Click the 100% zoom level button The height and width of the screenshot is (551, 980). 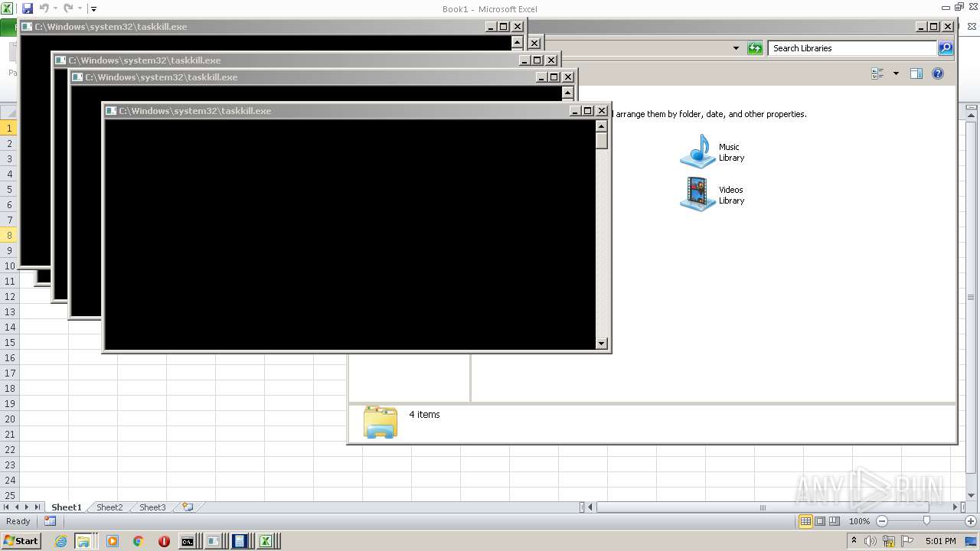[x=859, y=521]
